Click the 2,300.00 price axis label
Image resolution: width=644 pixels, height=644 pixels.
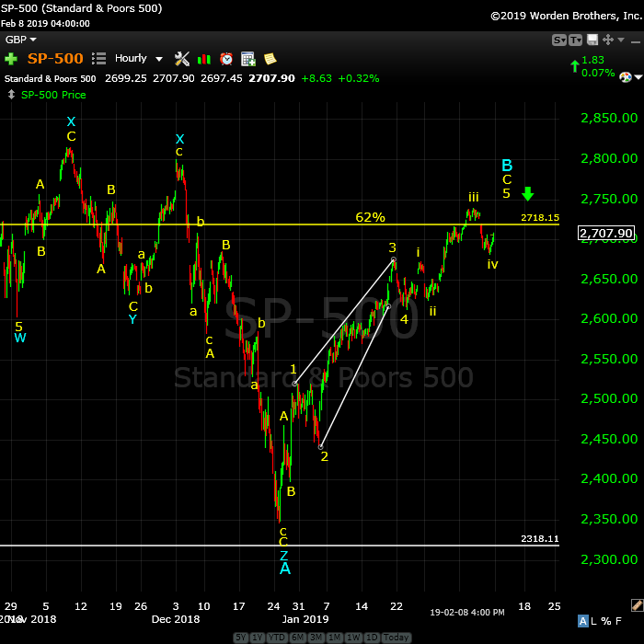pos(609,559)
